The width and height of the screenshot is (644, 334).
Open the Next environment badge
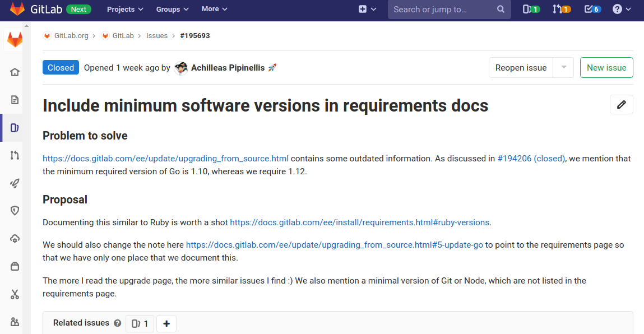[78, 9]
